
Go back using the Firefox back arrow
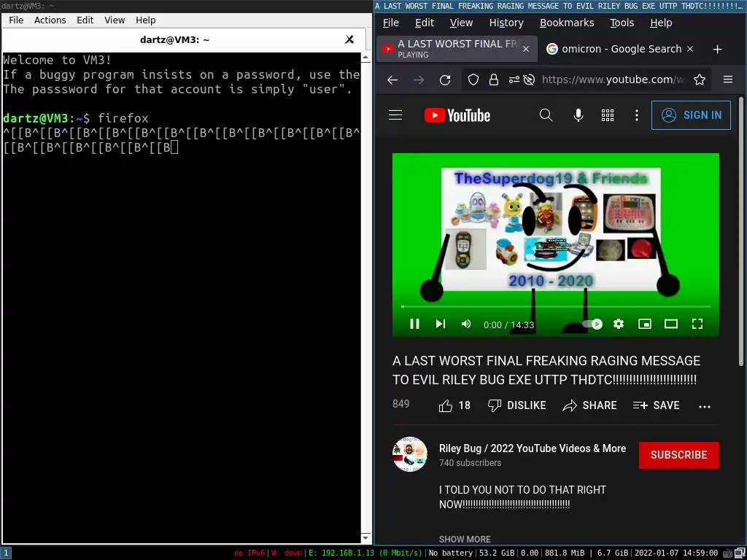(392, 80)
